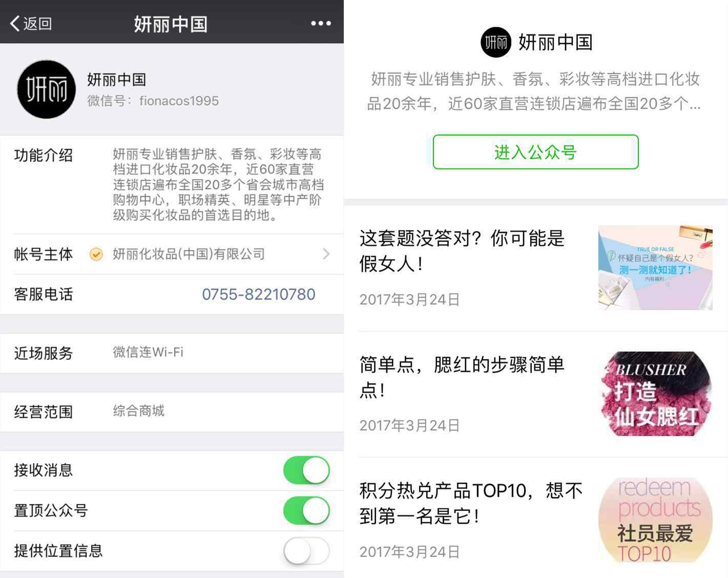This screenshot has height=578, width=728.
Task: Open the 近场服务 微信连Wi-Fi row
Action: coord(172,353)
